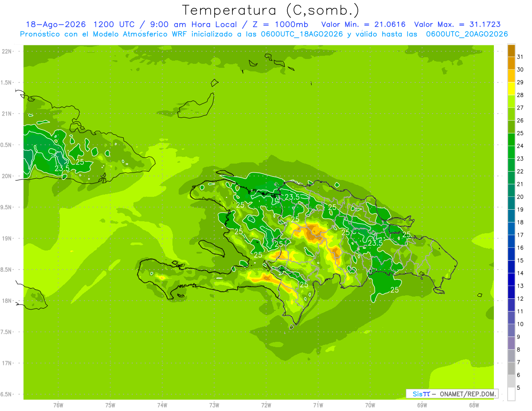Click the Temperatura (C,somb.) title

tap(271, 10)
